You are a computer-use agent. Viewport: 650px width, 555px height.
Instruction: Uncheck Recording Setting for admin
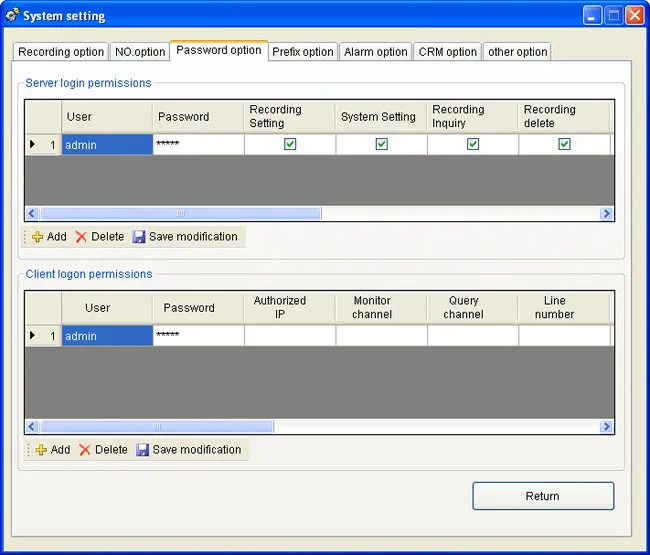290,144
